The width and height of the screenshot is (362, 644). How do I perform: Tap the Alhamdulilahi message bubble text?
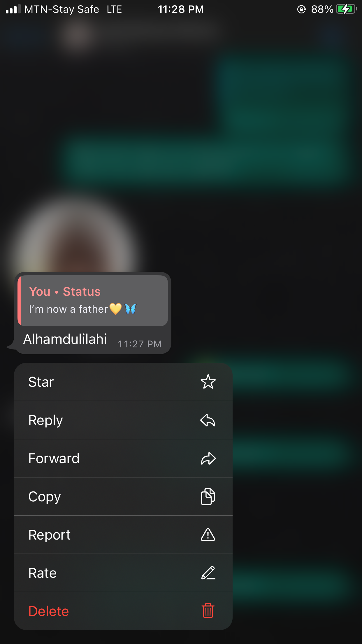65,339
